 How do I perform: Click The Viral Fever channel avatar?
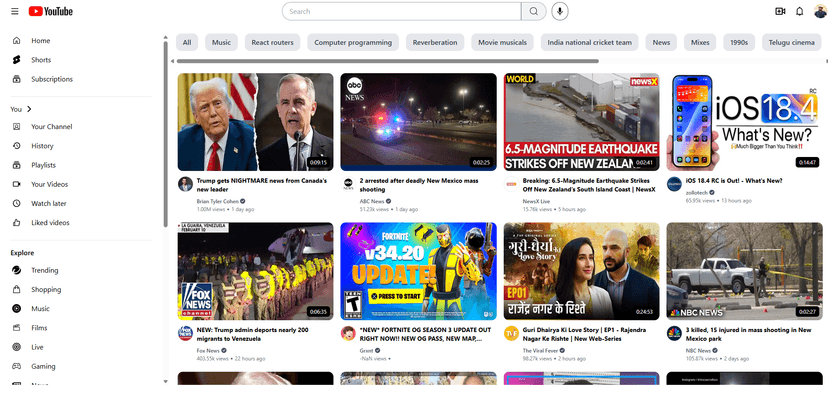(511, 333)
